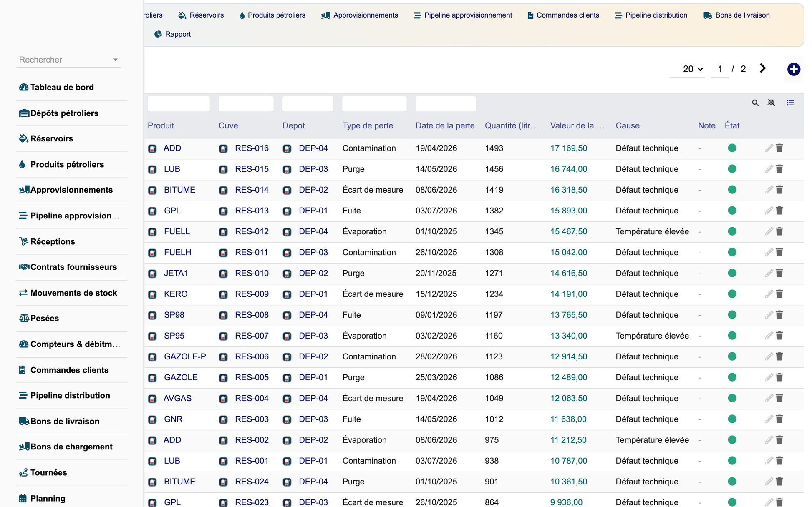Viewport: 812px width, 507px height.
Task: Open the Rechercher search dropdown
Action: [69, 60]
